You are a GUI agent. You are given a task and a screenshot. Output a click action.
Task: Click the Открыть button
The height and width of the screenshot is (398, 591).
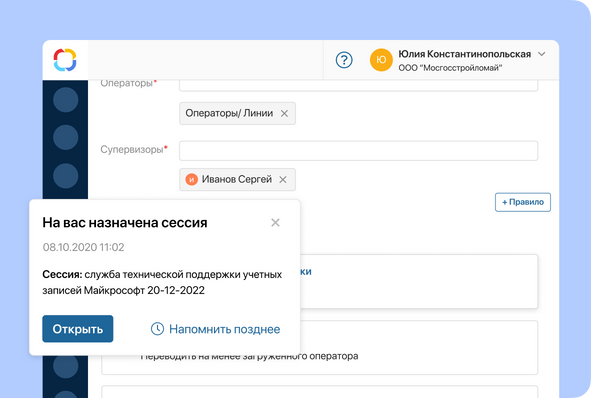pyautogui.click(x=78, y=329)
